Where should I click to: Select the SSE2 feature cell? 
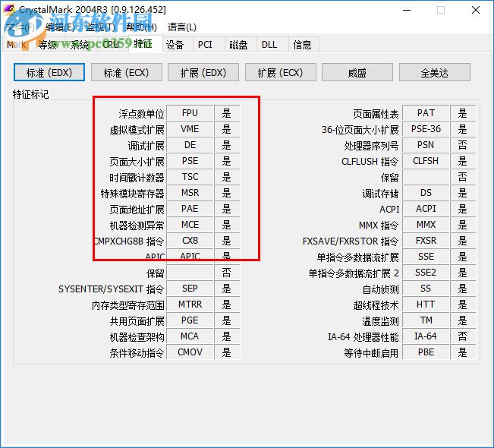(x=426, y=273)
